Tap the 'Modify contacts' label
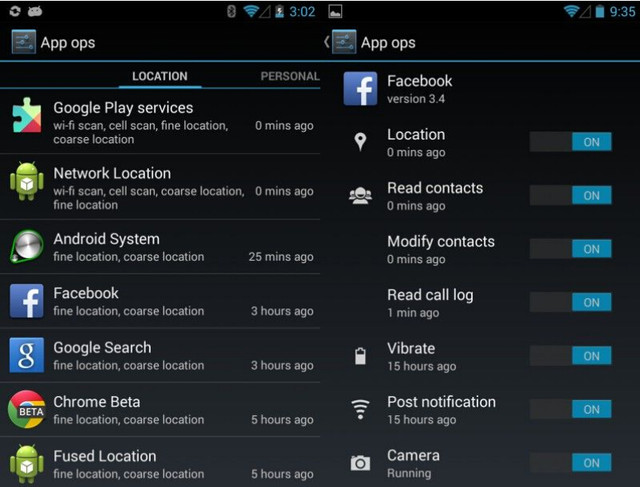 pos(441,241)
